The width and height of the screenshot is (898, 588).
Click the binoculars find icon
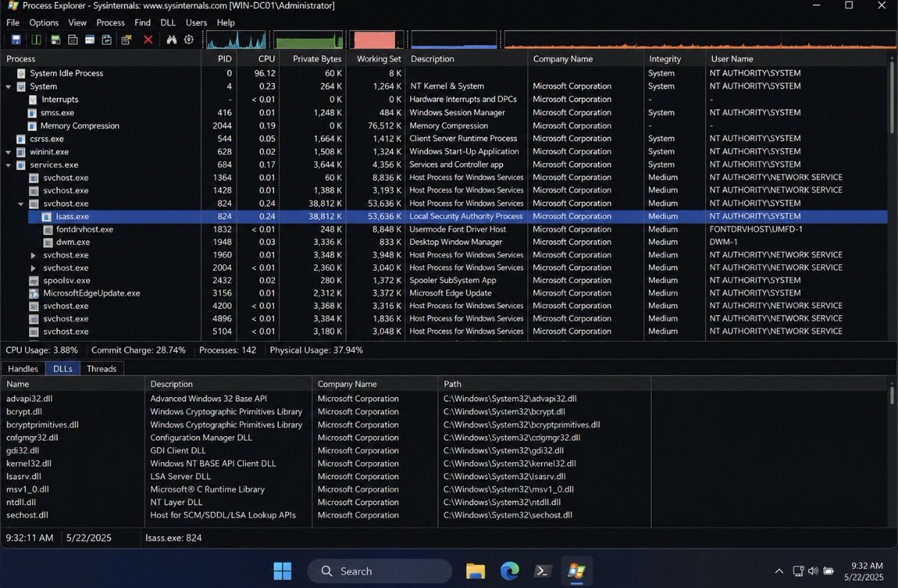[171, 40]
